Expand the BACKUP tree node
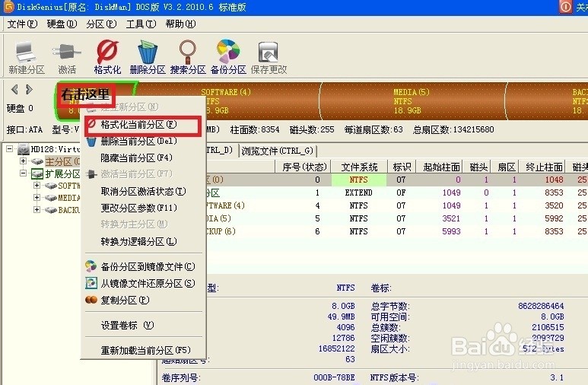The image size is (588, 385). click(x=37, y=209)
